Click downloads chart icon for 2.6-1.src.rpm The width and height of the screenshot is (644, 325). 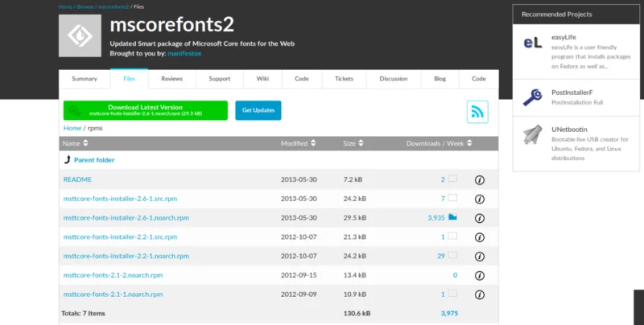(x=452, y=198)
